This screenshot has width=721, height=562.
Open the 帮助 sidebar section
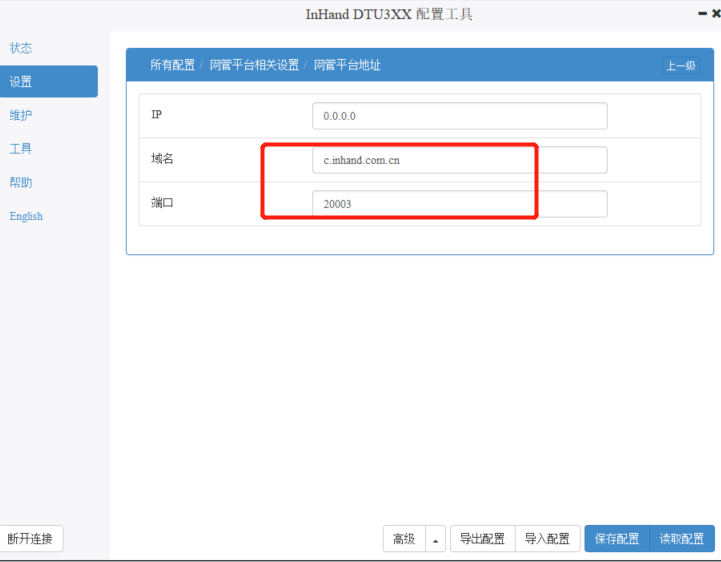21,183
